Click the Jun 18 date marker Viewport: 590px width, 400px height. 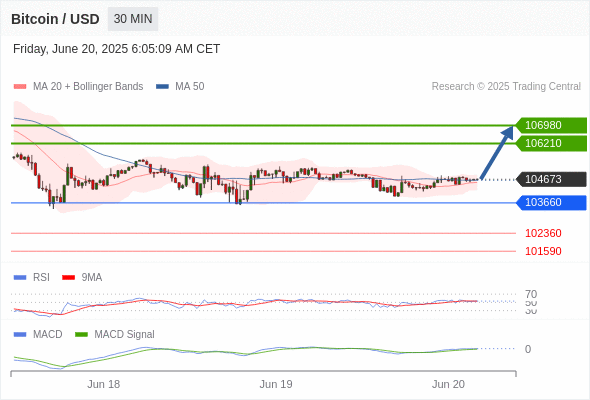click(103, 384)
